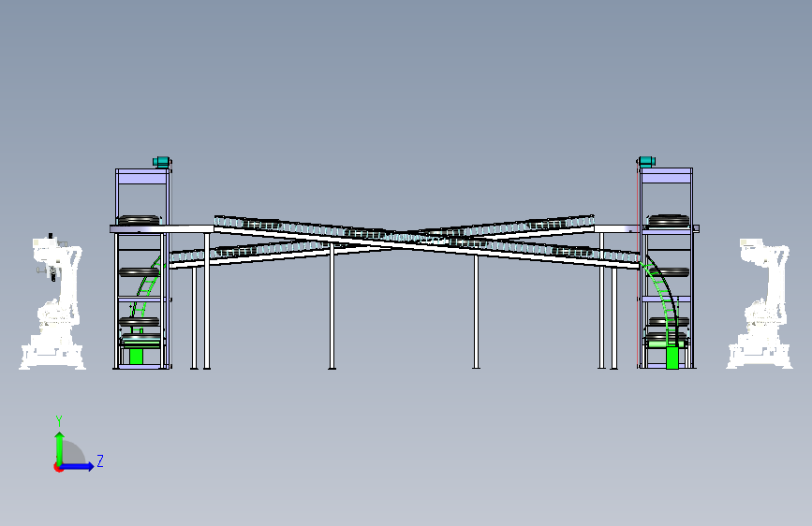Pick the center crossing point of the conveyors
This screenshot has width=812, height=526.
[x=404, y=239]
